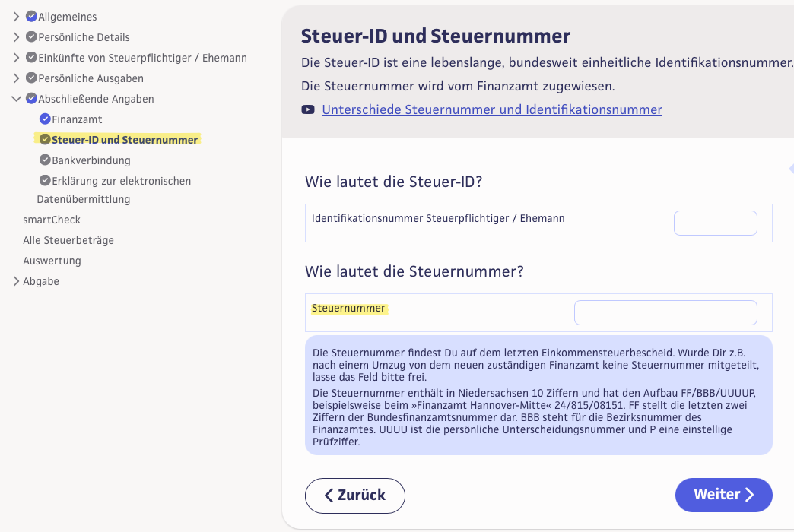The image size is (794, 532).
Task: Click the video icon before the Unterschiede link
Action: (x=308, y=109)
